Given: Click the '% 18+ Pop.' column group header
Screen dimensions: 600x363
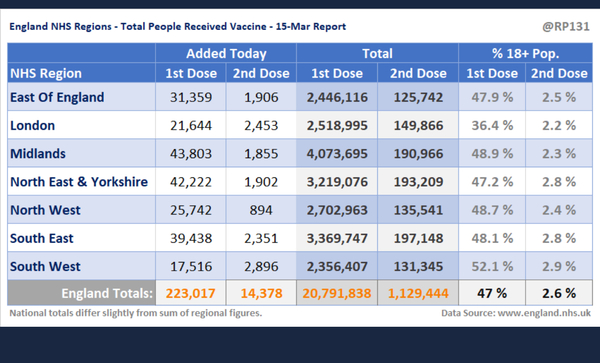Looking at the screenshot, I should tap(525, 54).
